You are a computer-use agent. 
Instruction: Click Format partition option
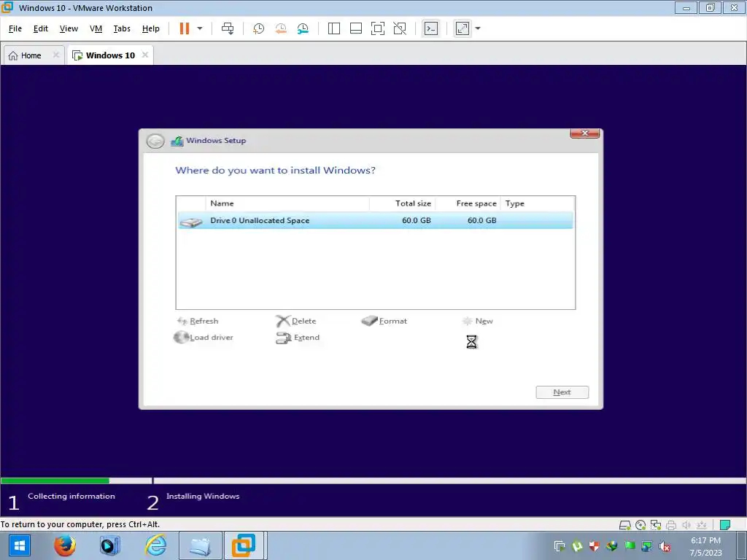coord(384,321)
